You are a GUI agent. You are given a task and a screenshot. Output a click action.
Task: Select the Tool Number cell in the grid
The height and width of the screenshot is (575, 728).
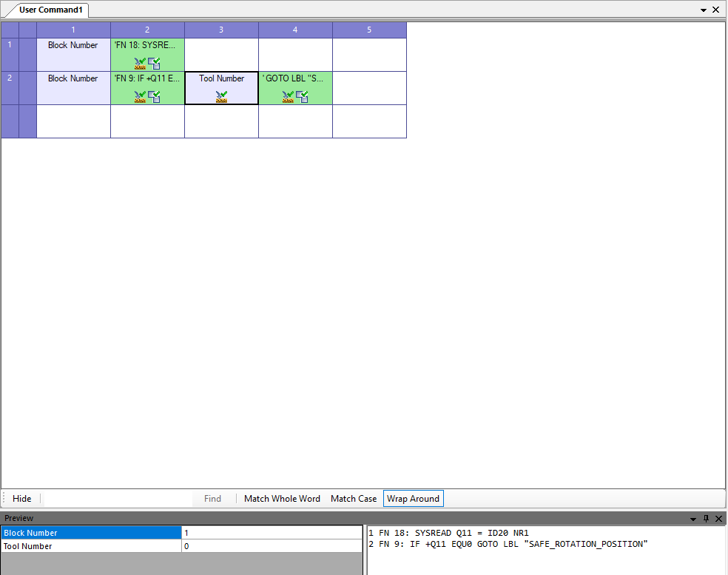click(x=220, y=78)
